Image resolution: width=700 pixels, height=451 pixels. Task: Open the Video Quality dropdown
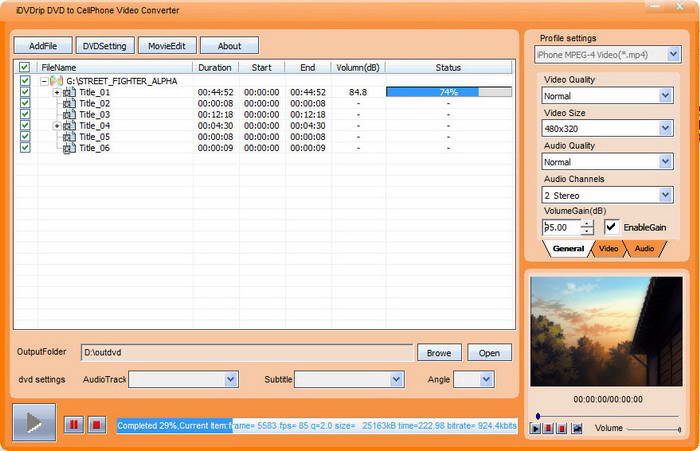coord(665,96)
